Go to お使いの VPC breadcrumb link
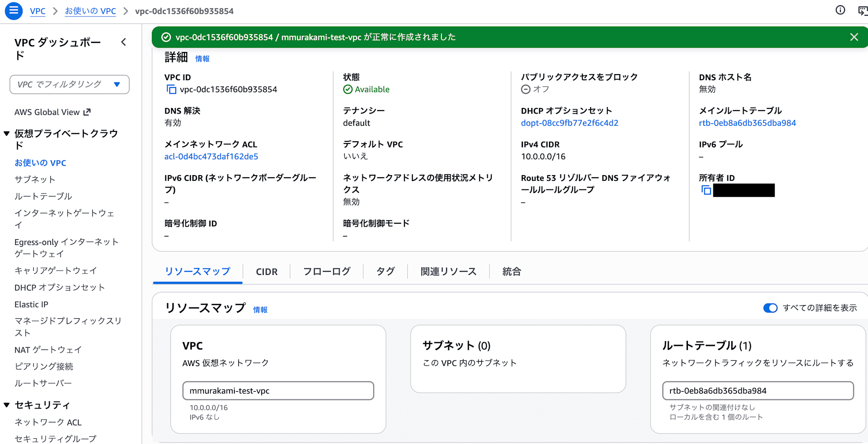The image size is (868, 444). pos(90,11)
